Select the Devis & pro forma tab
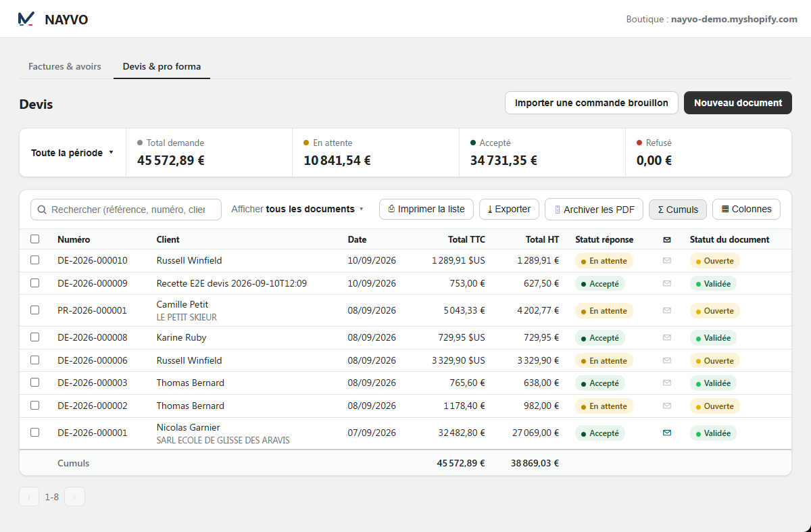This screenshot has height=532, width=811. pyautogui.click(x=162, y=66)
